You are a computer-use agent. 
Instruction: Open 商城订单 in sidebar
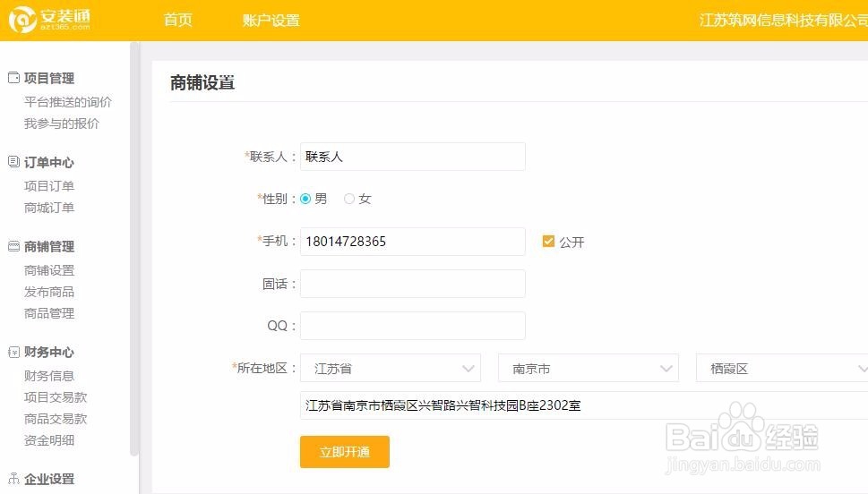coord(48,208)
